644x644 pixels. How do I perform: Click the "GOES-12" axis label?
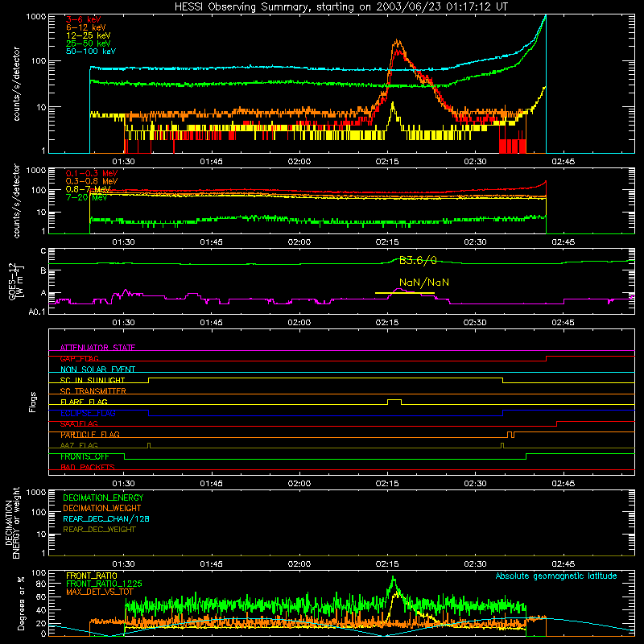12,282
